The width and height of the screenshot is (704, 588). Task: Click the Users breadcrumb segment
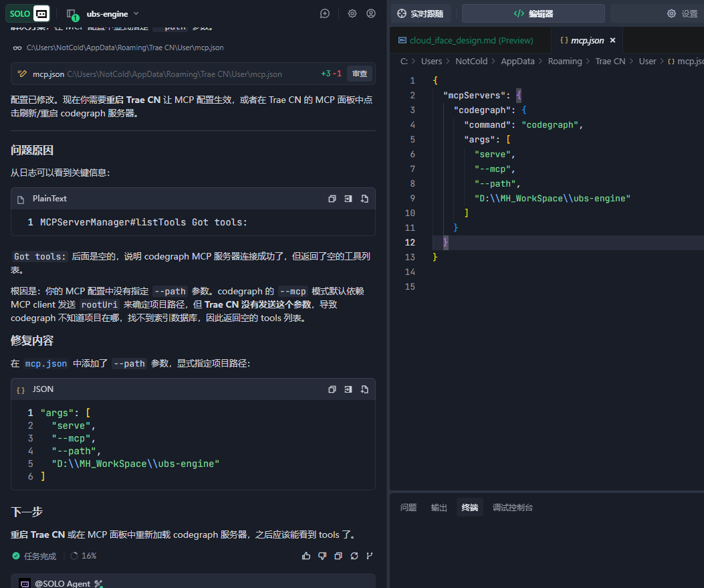[431, 62]
